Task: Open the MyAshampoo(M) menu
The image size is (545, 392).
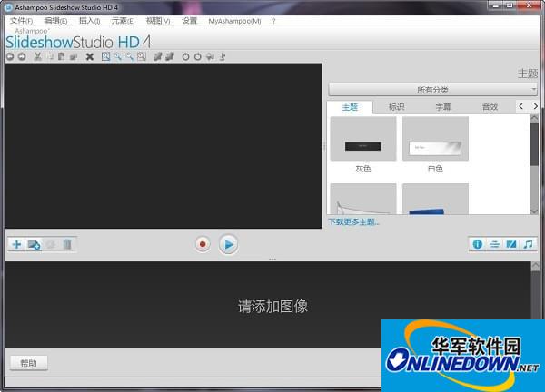Action: [234, 21]
